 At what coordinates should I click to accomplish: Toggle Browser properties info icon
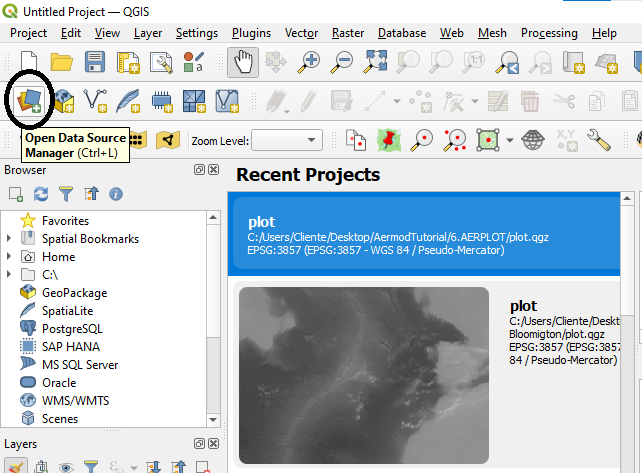coord(116,194)
